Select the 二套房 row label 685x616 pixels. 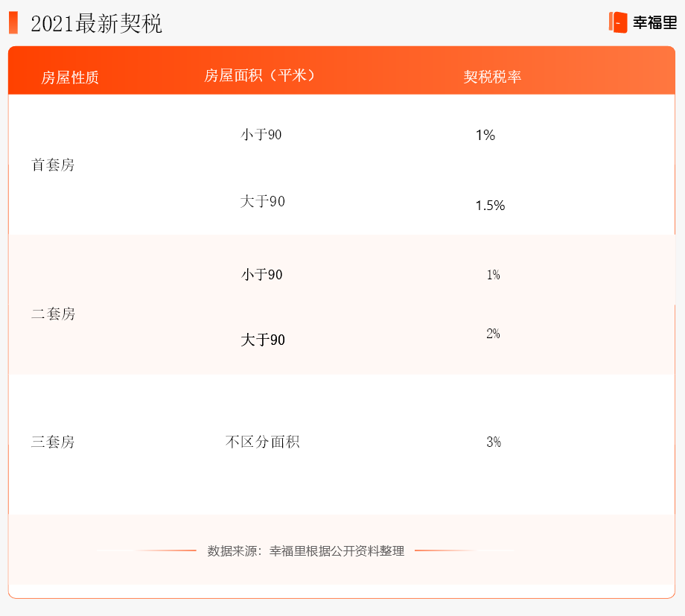[x=53, y=314]
